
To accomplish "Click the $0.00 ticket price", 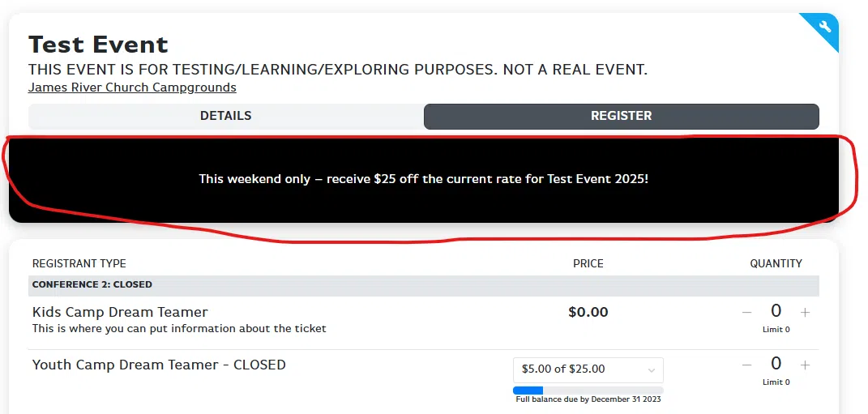I will 588,312.
